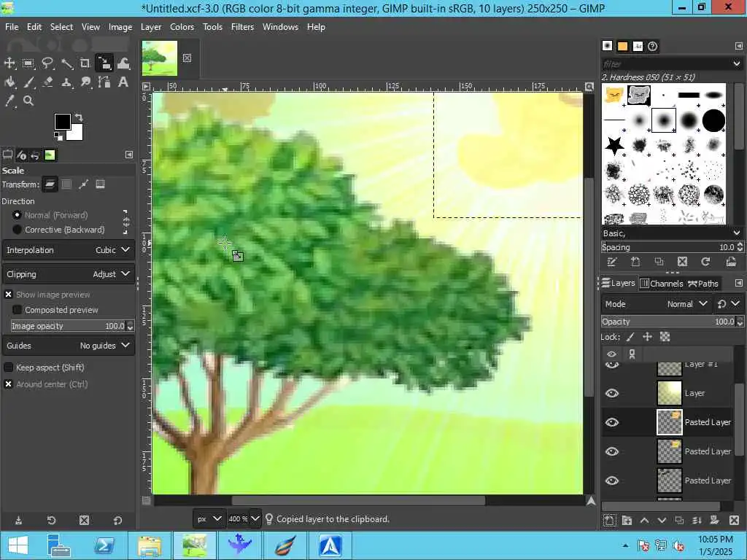Create a new layer group
This screenshot has width=747, height=560.
pos(627,521)
